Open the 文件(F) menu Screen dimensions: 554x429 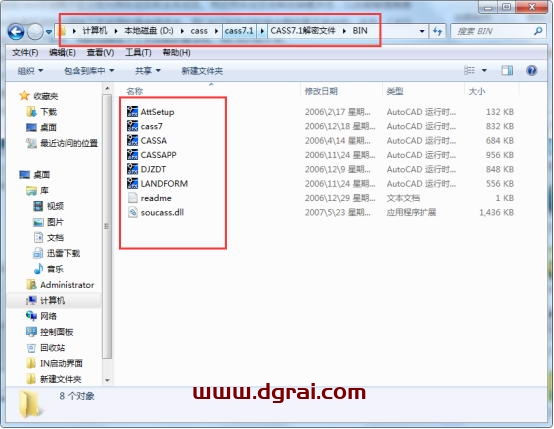(25, 53)
